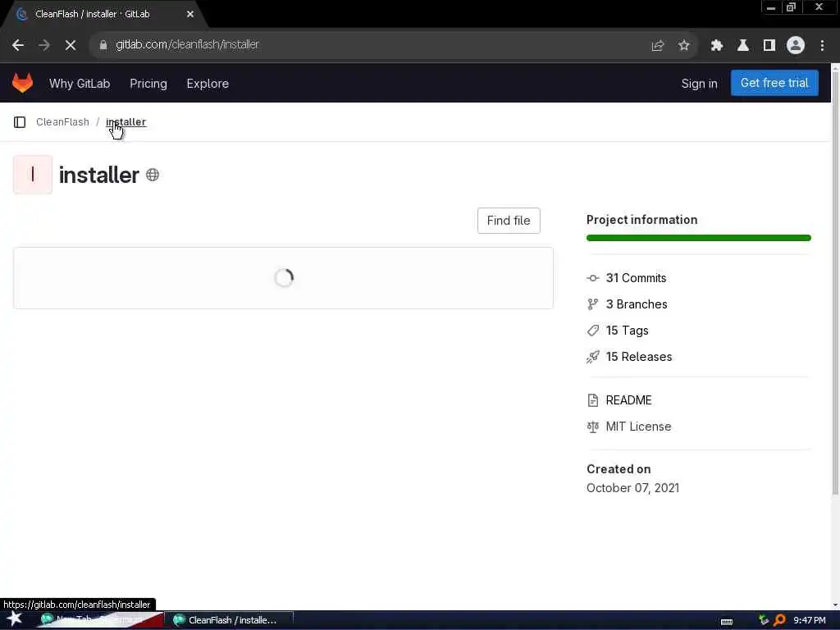Toggle the browser side panel icon
The width and height of the screenshot is (840, 630).
pos(769,46)
